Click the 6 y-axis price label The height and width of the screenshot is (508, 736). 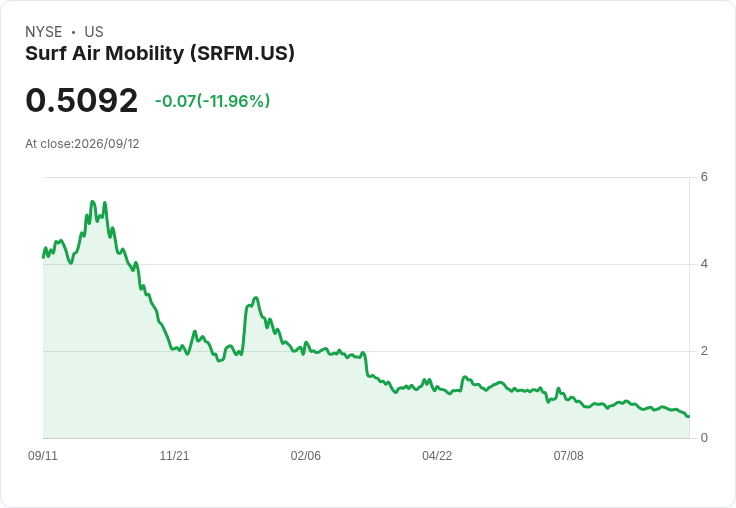tap(704, 177)
